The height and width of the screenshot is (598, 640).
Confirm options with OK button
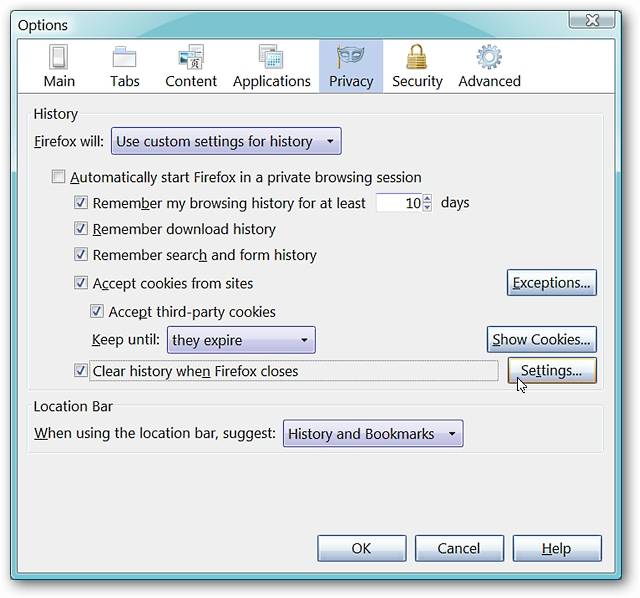(x=362, y=548)
